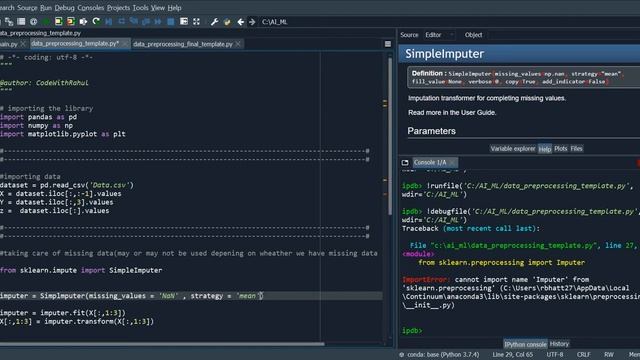This screenshot has height=360, width=640.
Task: Close the Console 1/A tab
Action: click(452, 162)
